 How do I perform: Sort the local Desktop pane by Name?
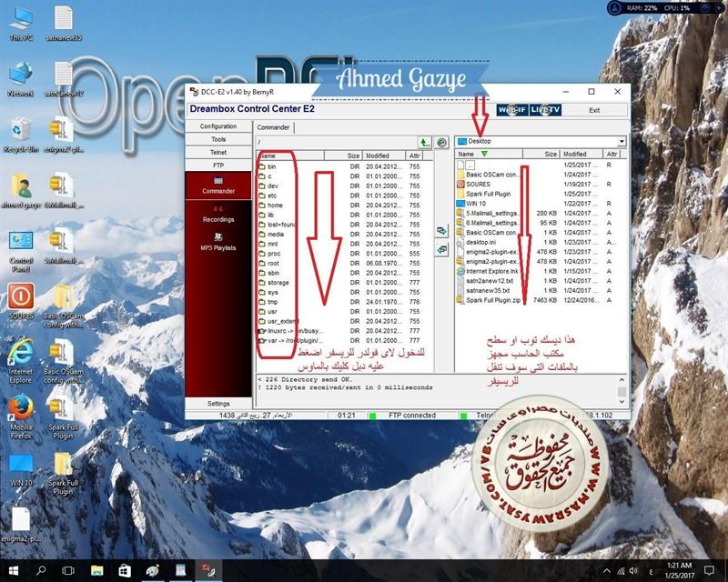[x=489, y=154]
